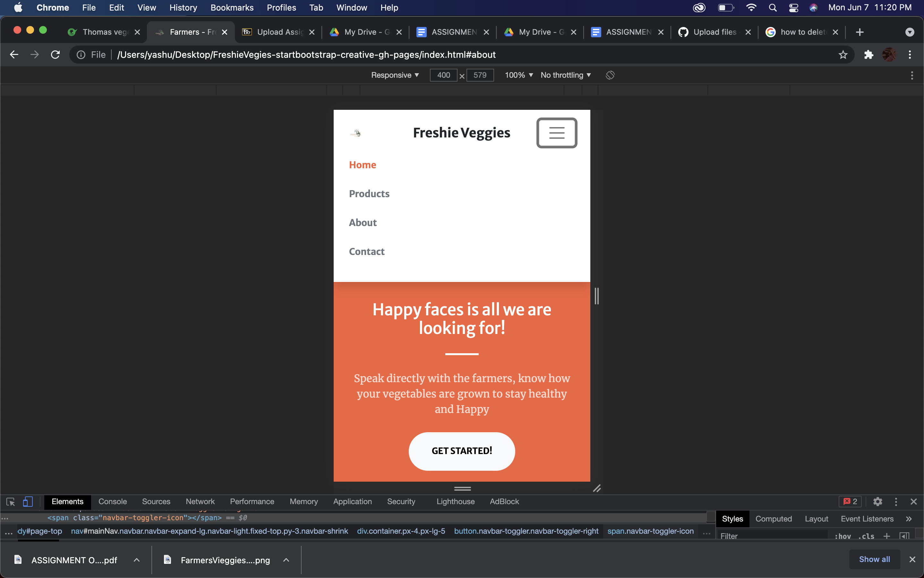This screenshot has height=578, width=924.
Task: Add a new style rule plus icon
Action: 886,536
